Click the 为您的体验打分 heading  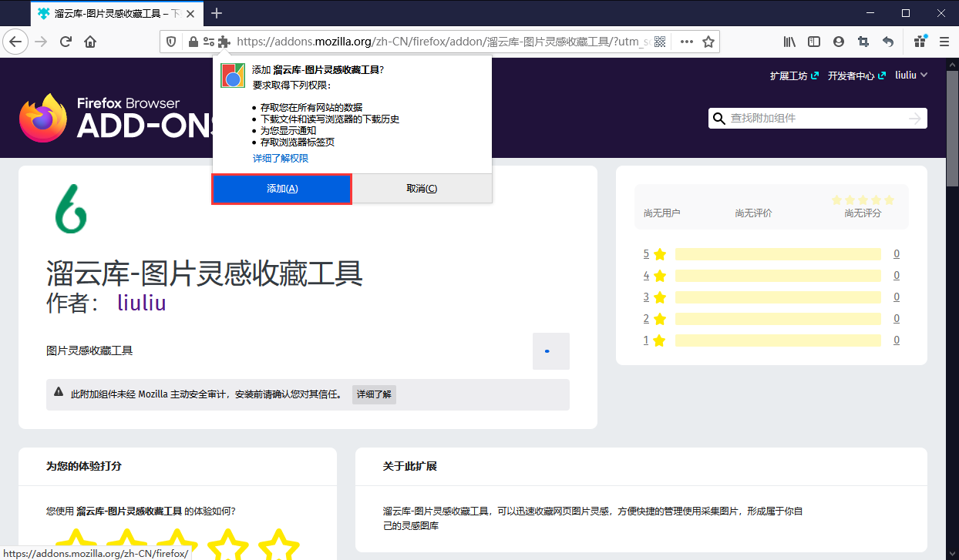[84, 466]
